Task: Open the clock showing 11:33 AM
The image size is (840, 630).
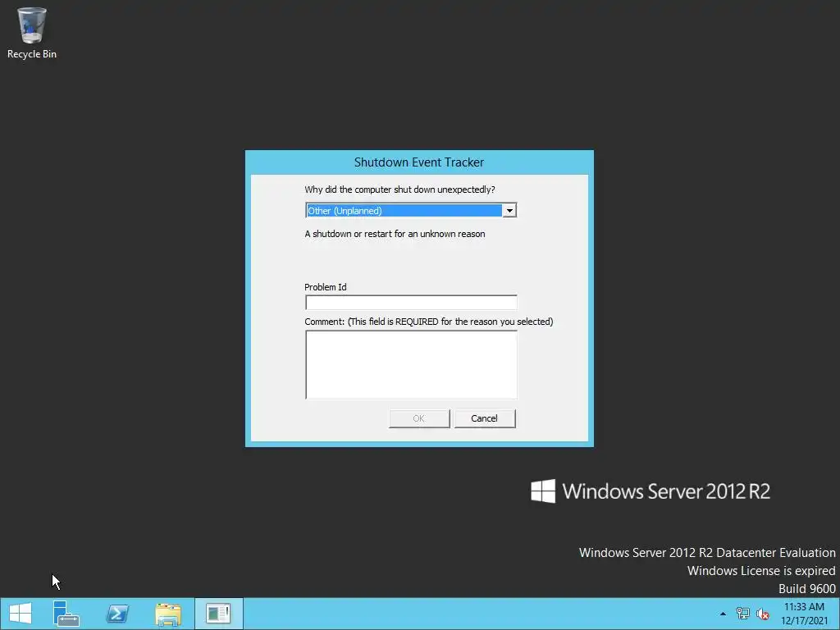Action: pos(804,607)
